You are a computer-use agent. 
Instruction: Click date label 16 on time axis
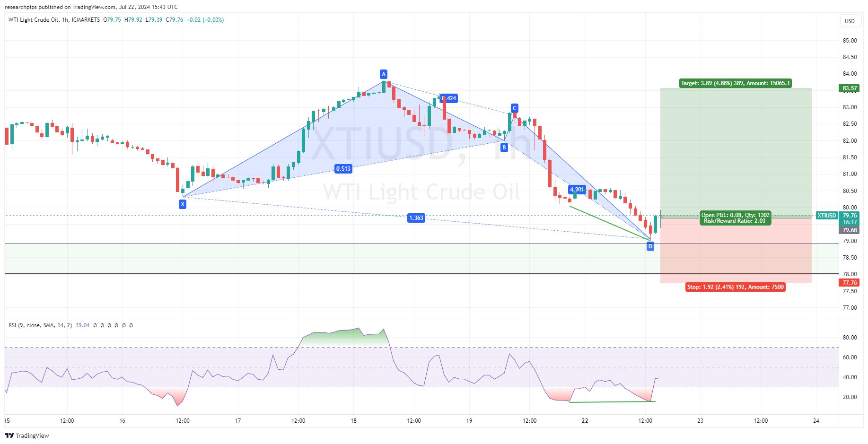[123, 421]
